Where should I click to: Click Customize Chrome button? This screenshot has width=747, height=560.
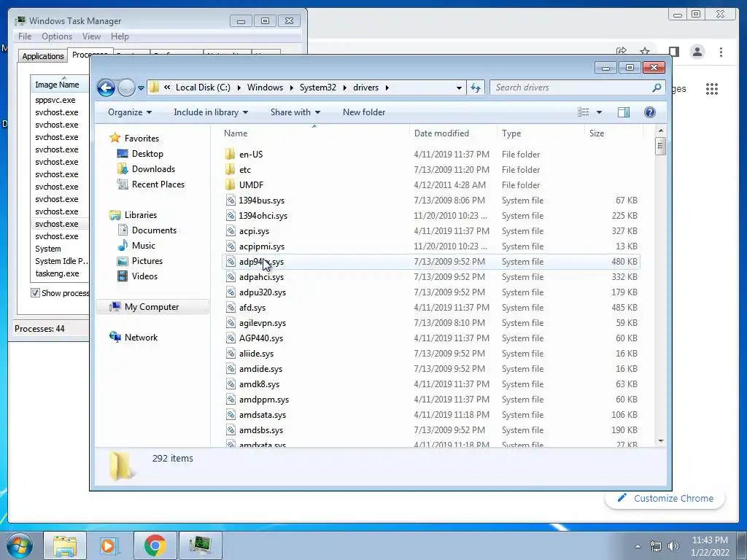(x=665, y=498)
